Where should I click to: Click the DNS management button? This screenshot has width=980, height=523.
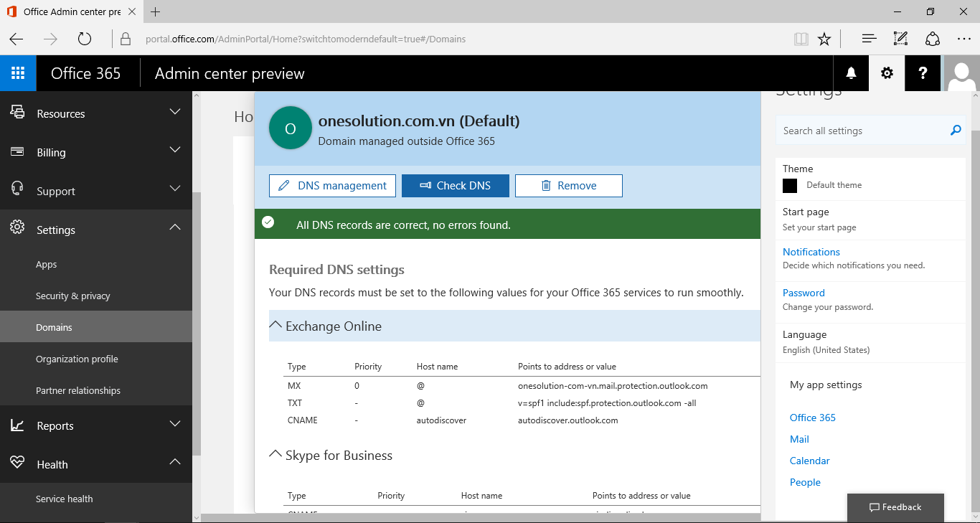tap(332, 186)
